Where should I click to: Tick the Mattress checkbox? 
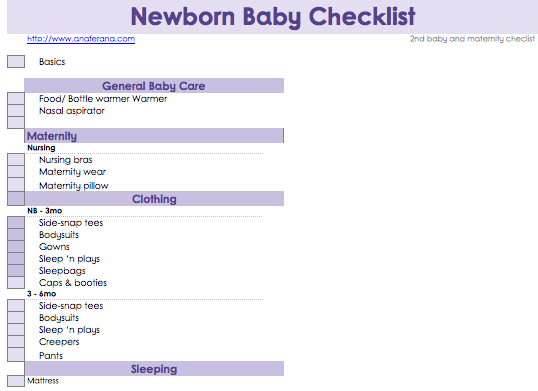[x=16, y=381]
